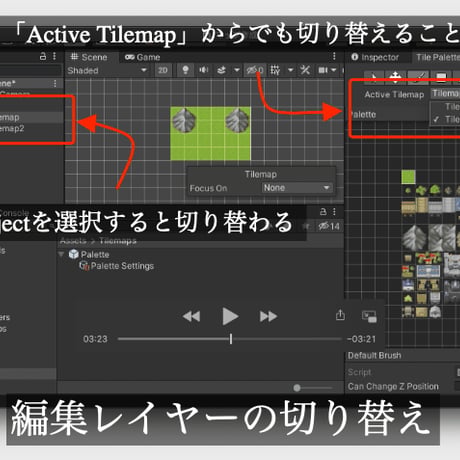Click the Active Tilemap label
The image size is (460, 460).
(394, 95)
